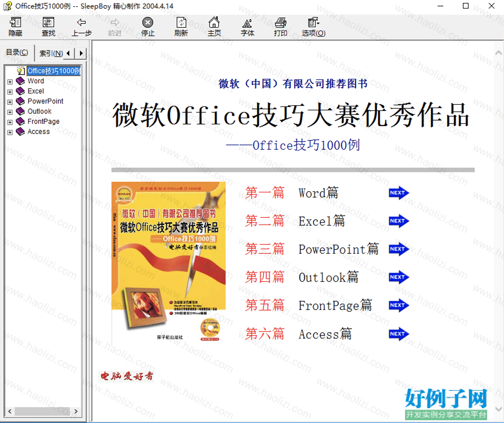504x423 pixels.
Task: Click the 前进 (Forward) arrow icon
Action: (x=115, y=22)
